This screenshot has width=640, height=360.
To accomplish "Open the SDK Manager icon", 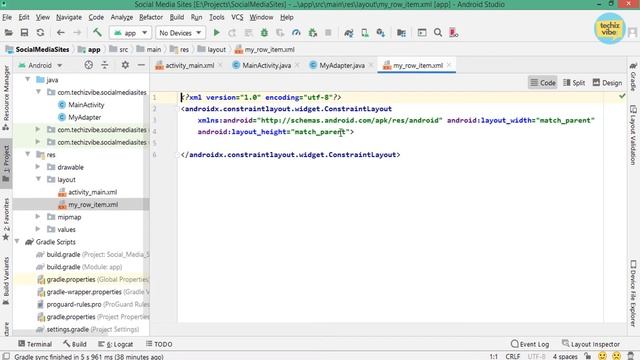I will pyautogui.click(x=381, y=33).
